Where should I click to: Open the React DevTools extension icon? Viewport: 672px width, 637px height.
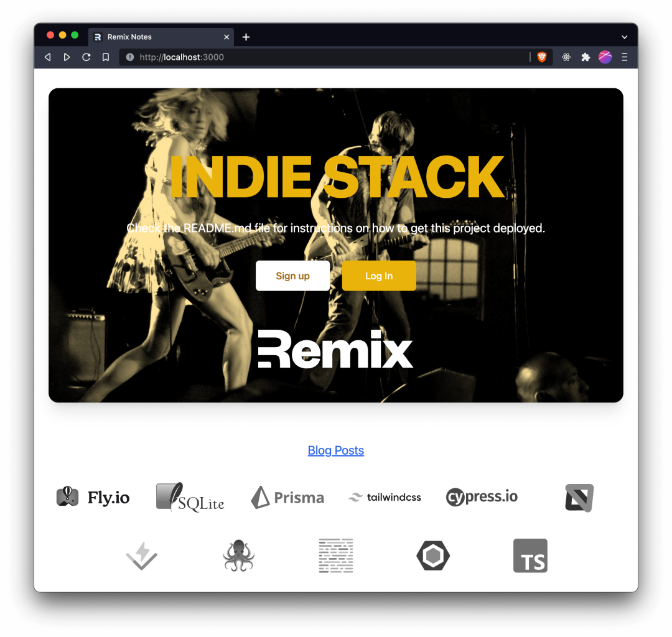click(566, 57)
